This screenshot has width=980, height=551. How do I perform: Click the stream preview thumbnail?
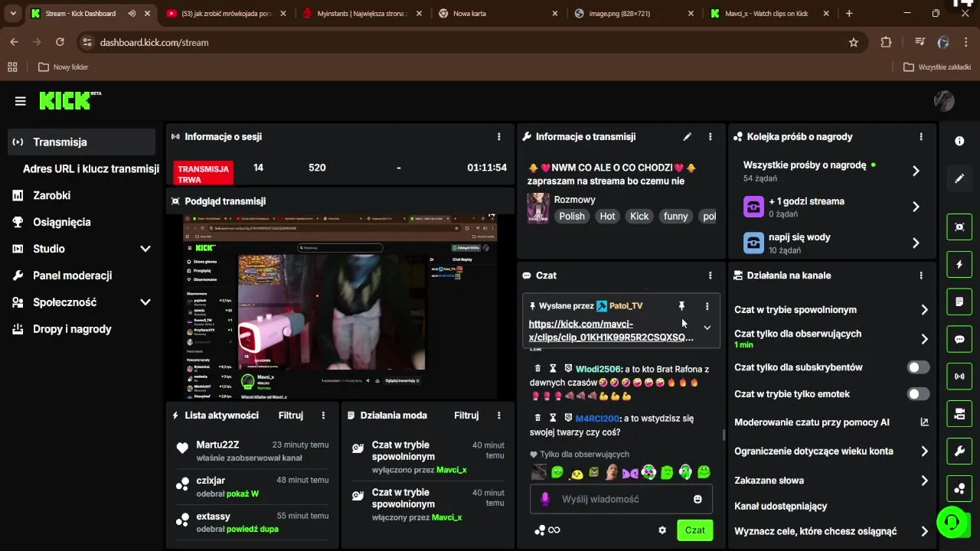pos(340,307)
